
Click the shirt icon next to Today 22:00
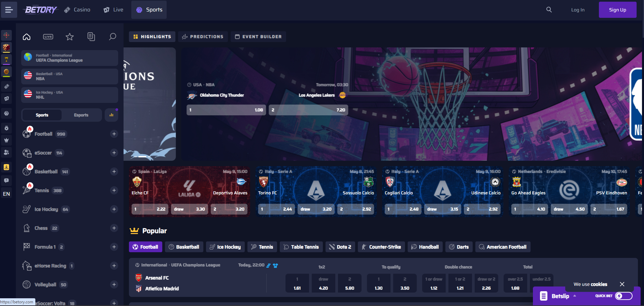(x=275, y=265)
